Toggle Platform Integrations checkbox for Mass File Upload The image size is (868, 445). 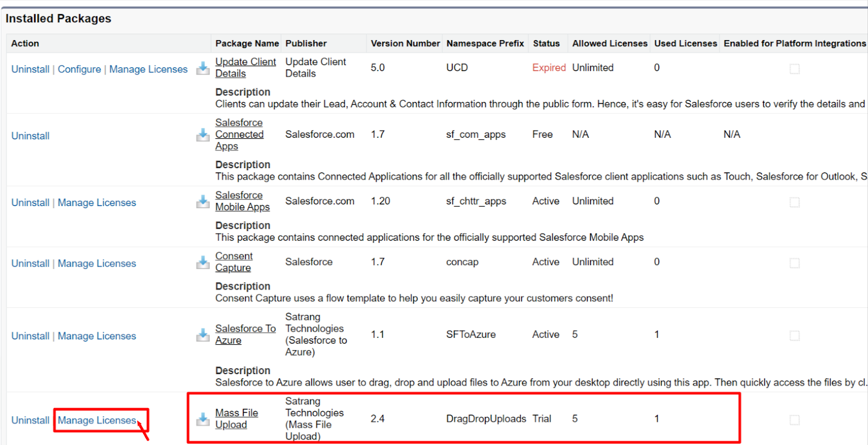795,420
